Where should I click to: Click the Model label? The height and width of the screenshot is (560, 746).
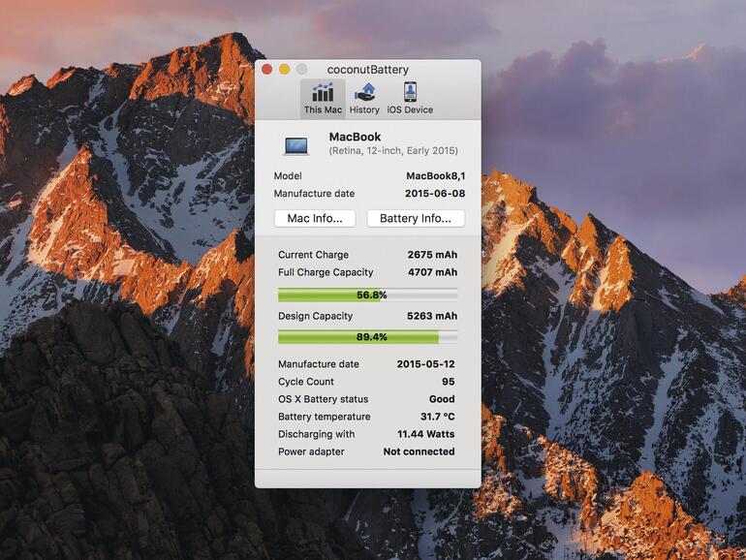coord(288,176)
